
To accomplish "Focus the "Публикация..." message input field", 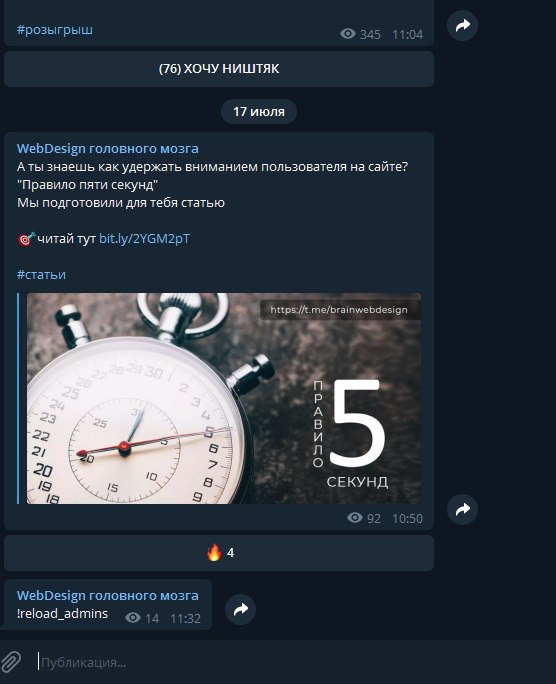I will [292, 663].
